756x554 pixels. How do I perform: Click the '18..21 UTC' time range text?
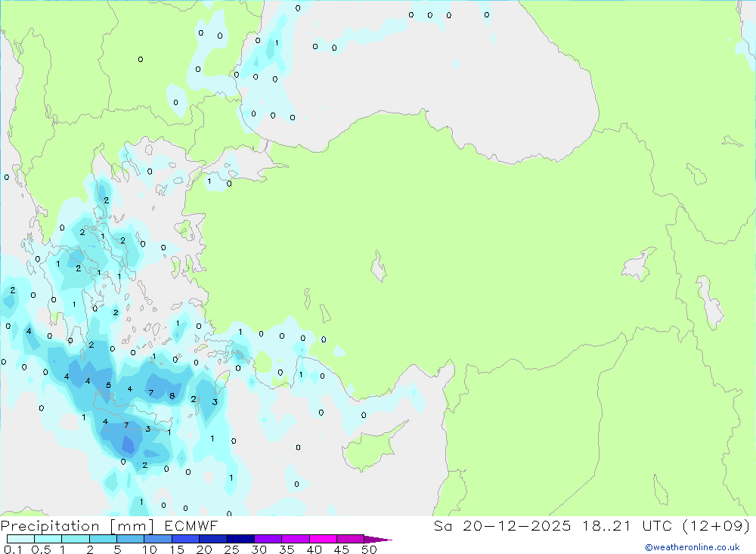click(629, 525)
